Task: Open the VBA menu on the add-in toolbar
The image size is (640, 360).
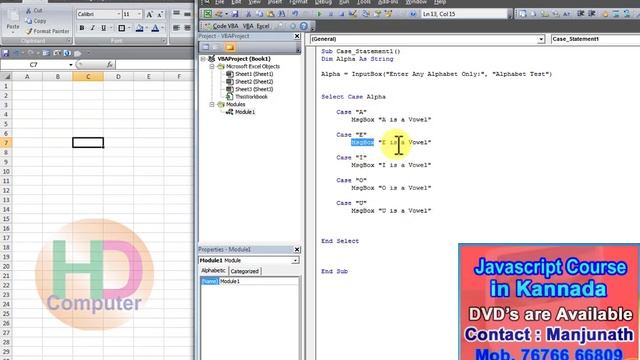Action: [248, 26]
